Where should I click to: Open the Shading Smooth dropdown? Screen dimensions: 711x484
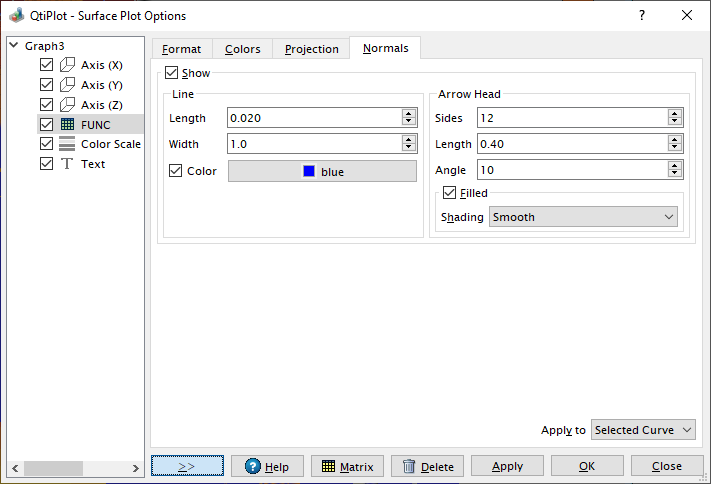[x=583, y=217]
